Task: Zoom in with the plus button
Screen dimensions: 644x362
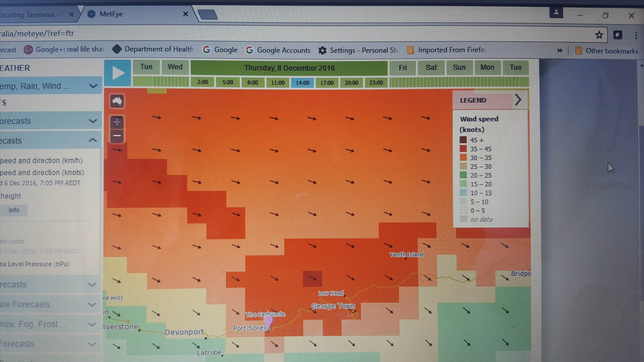Action: tap(117, 122)
